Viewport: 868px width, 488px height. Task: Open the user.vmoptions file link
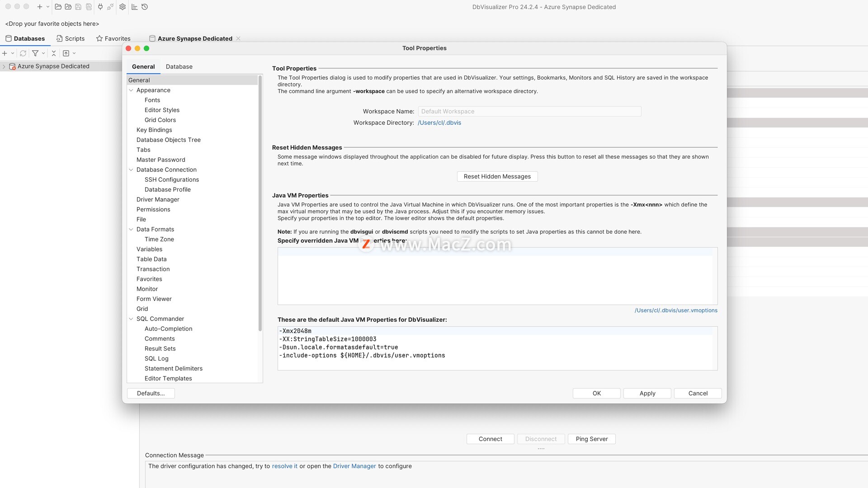(x=676, y=310)
